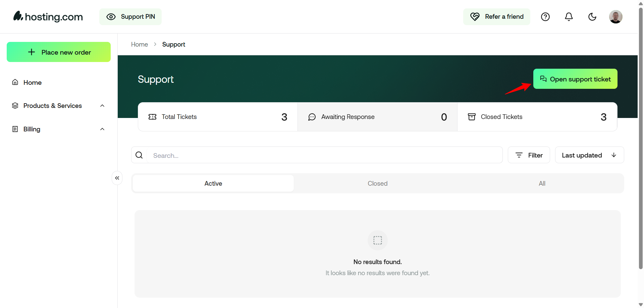Click the chat icon on Open support ticket
The width and height of the screenshot is (644, 308).
click(543, 79)
